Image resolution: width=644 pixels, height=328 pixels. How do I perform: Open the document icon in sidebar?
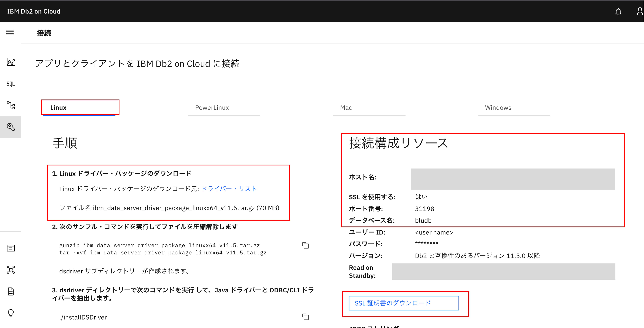[x=11, y=292]
